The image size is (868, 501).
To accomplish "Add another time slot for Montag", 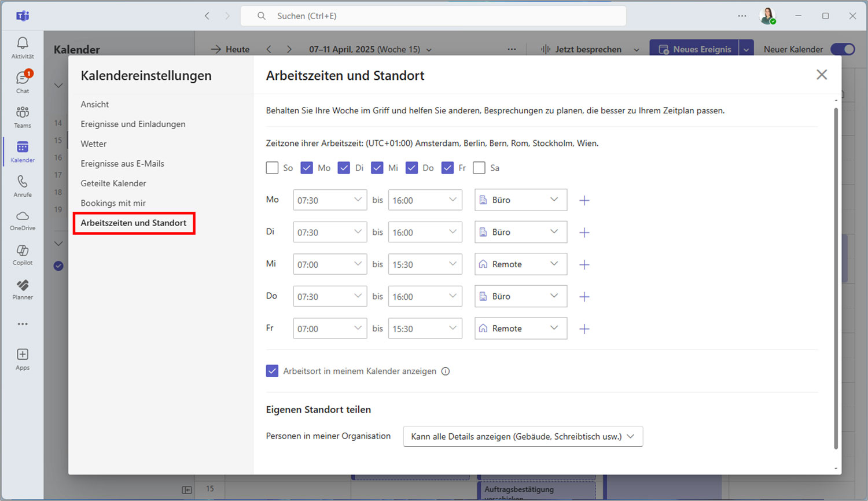I will 584,200.
